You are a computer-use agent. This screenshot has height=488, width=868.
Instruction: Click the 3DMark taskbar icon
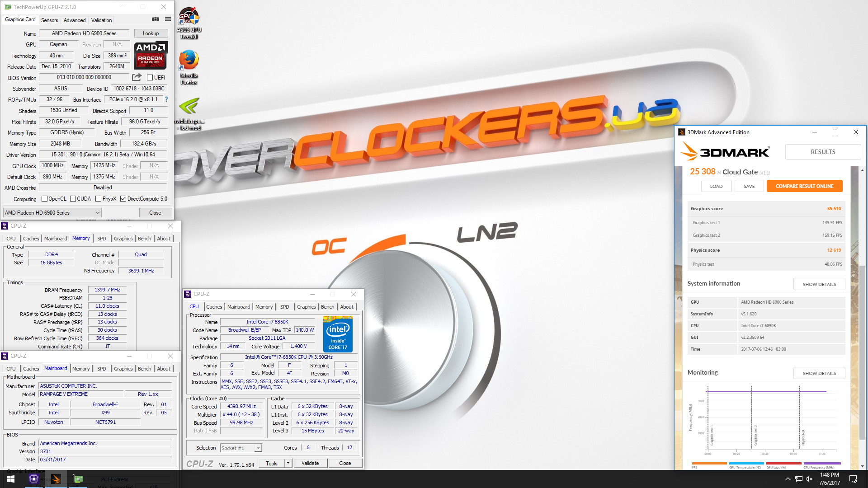point(56,479)
